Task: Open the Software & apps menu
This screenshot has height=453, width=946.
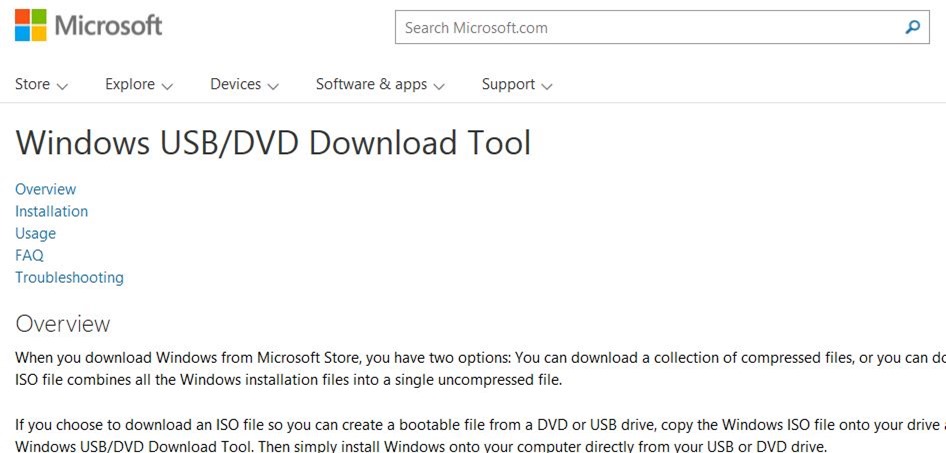Action: click(x=379, y=84)
